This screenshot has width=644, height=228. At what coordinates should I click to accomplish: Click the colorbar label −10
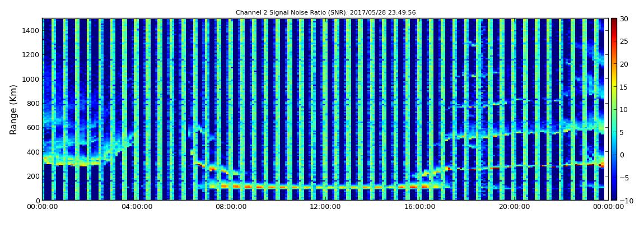(x=626, y=201)
